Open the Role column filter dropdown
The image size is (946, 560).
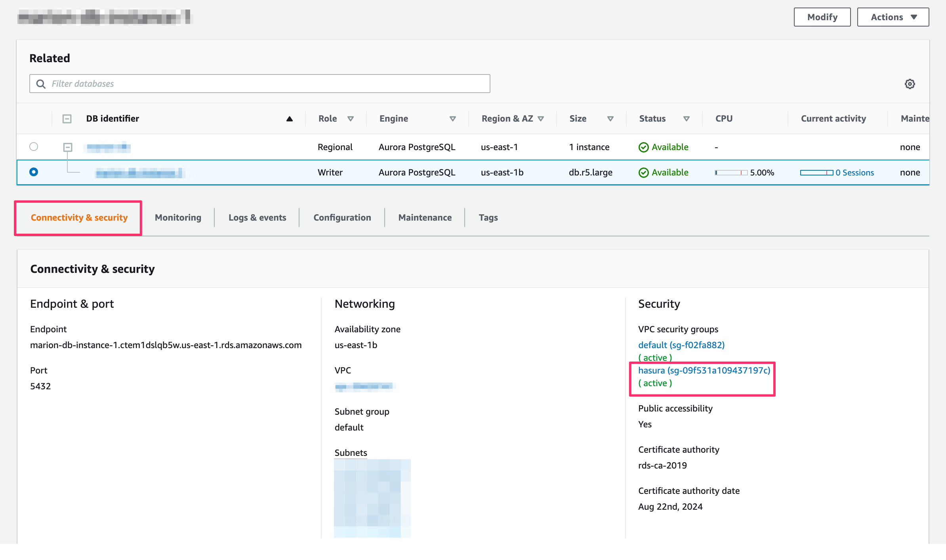[x=351, y=118]
